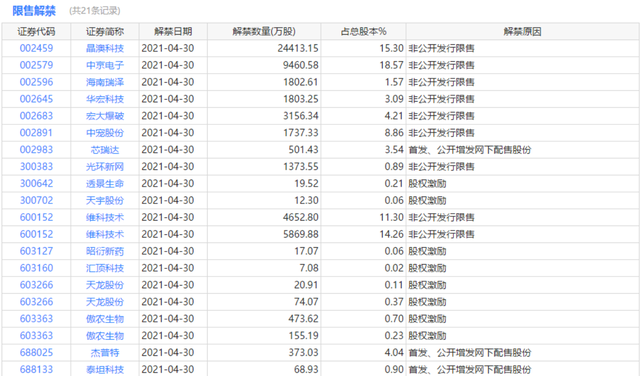Click stock code 688133
The image size is (640, 376).
coord(36,369)
